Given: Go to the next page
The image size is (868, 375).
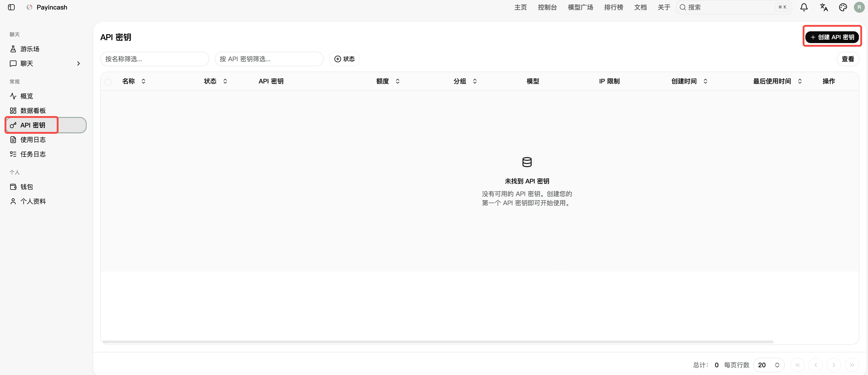Looking at the screenshot, I should point(834,365).
